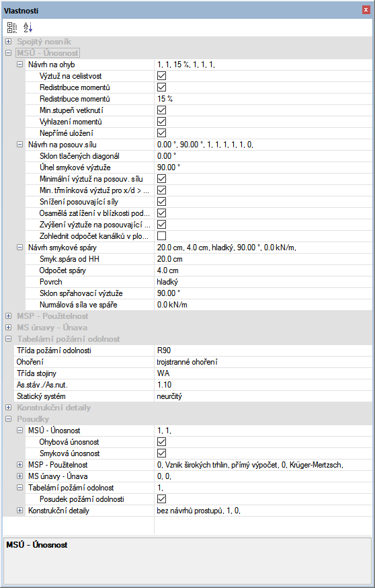Click the Ohoření property label
The height and width of the screenshot is (588, 375).
30,362
